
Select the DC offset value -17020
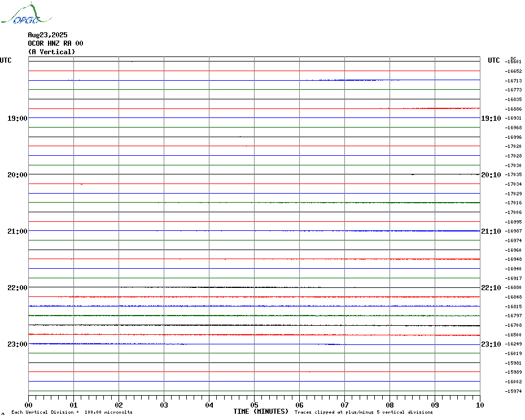(x=513, y=146)
